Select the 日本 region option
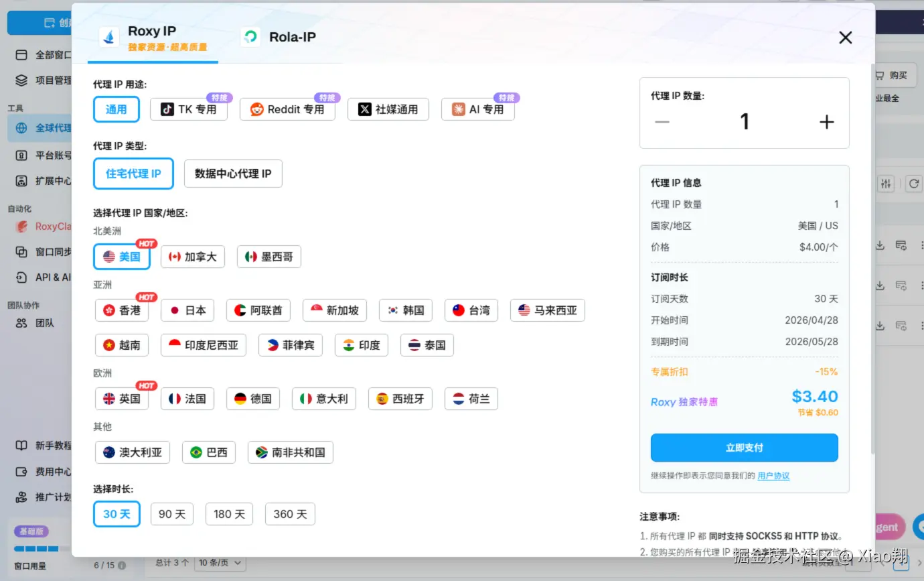Viewport: 924px width, 581px height. point(187,310)
